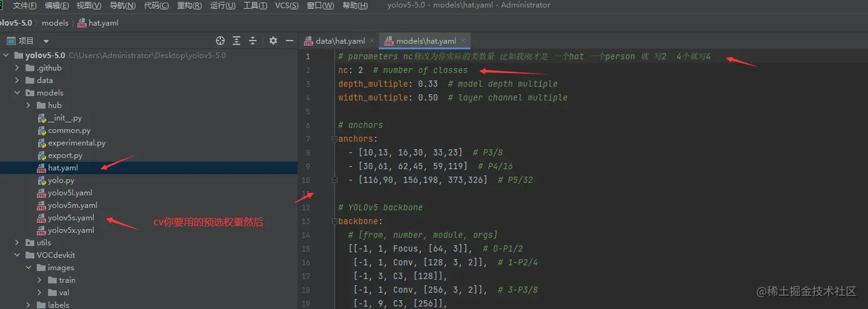This screenshot has height=309, width=868.
Task: Select export.py in project tree
Action: (65, 155)
